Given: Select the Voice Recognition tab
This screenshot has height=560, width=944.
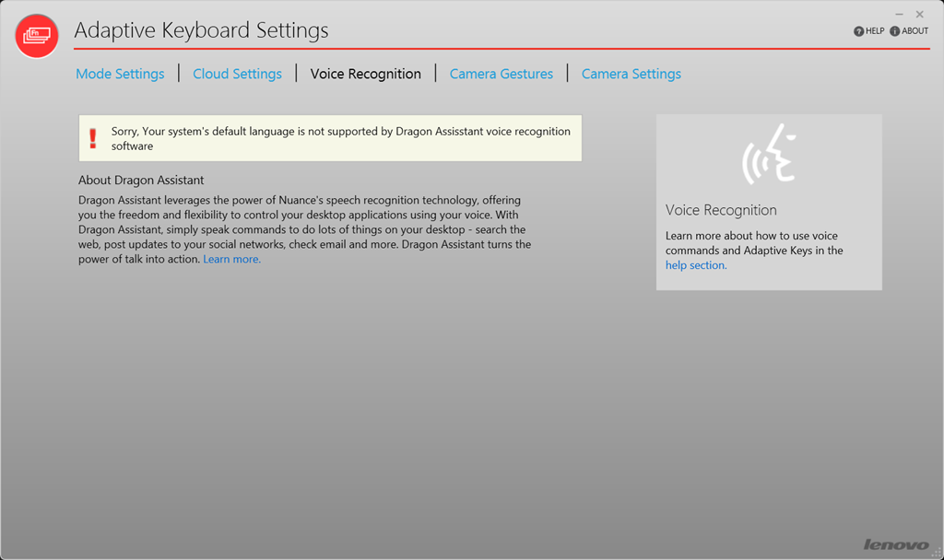Looking at the screenshot, I should 365,74.
